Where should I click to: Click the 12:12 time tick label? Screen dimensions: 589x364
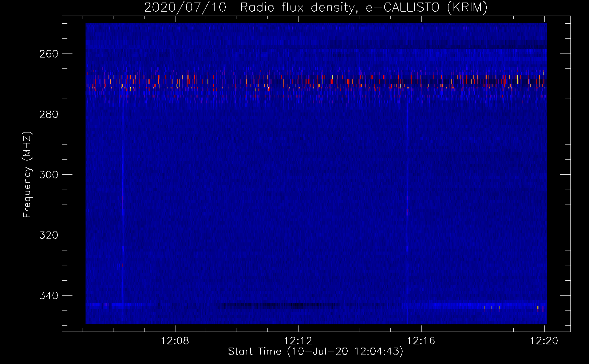[x=298, y=341]
